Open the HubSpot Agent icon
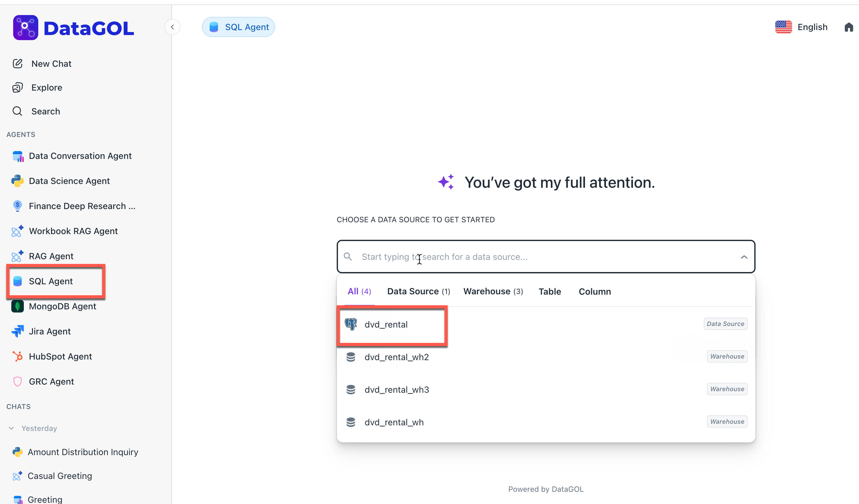 [17, 356]
